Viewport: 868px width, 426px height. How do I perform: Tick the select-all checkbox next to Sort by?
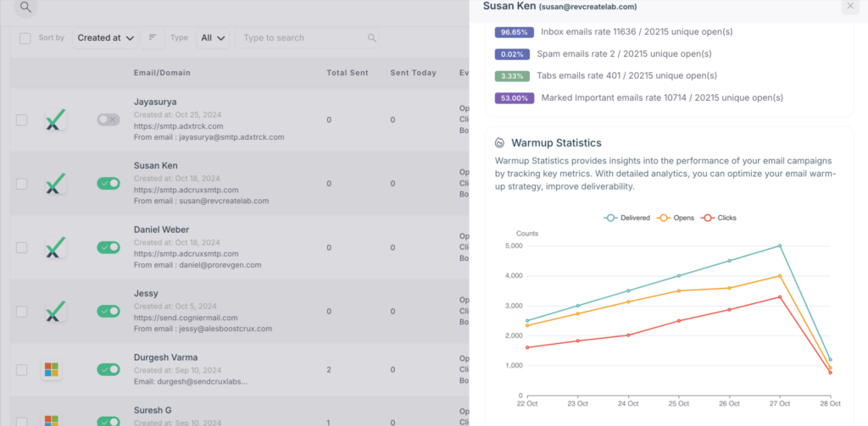tap(25, 38)
